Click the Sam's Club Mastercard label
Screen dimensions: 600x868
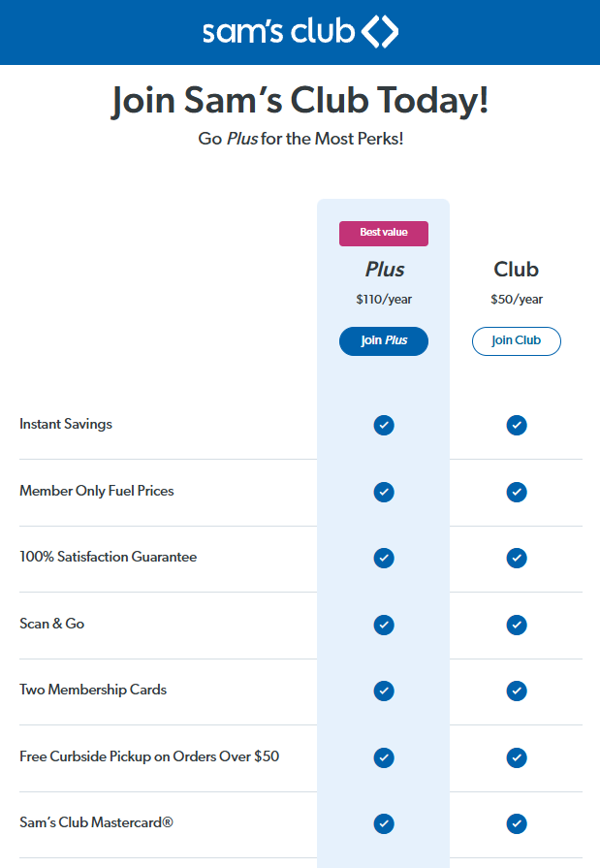coord(96,822)
